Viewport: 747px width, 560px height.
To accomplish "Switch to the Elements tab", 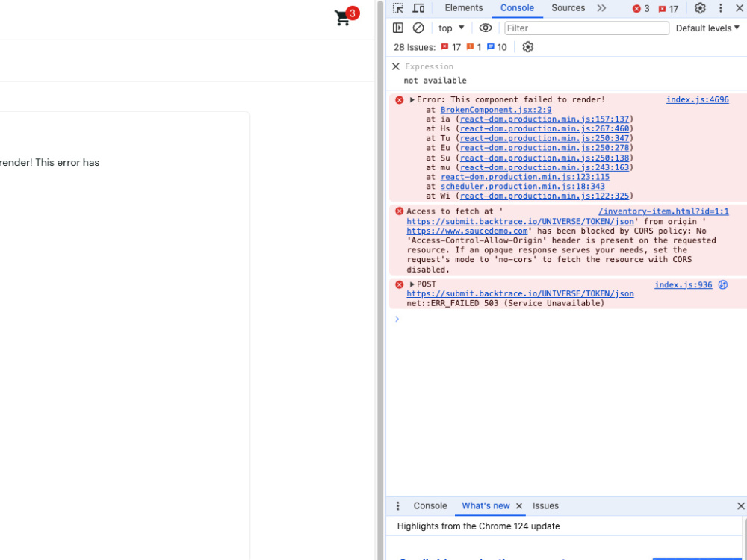I will tap(464, 8).
